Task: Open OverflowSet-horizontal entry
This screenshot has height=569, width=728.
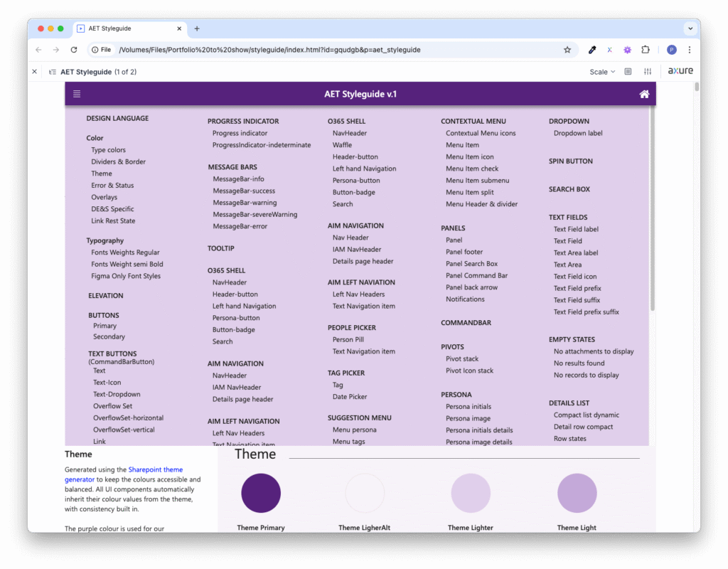Action: [x=128, y=418]
